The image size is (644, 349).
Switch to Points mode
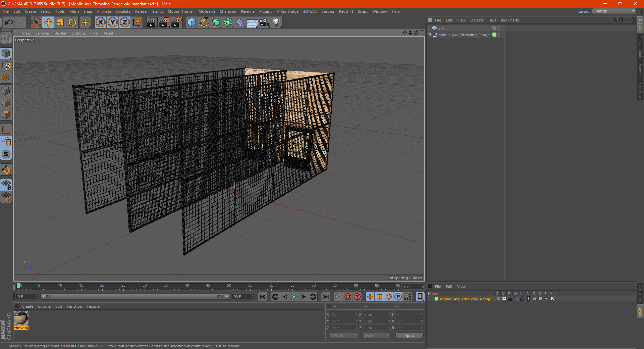(x=6, y=90)
